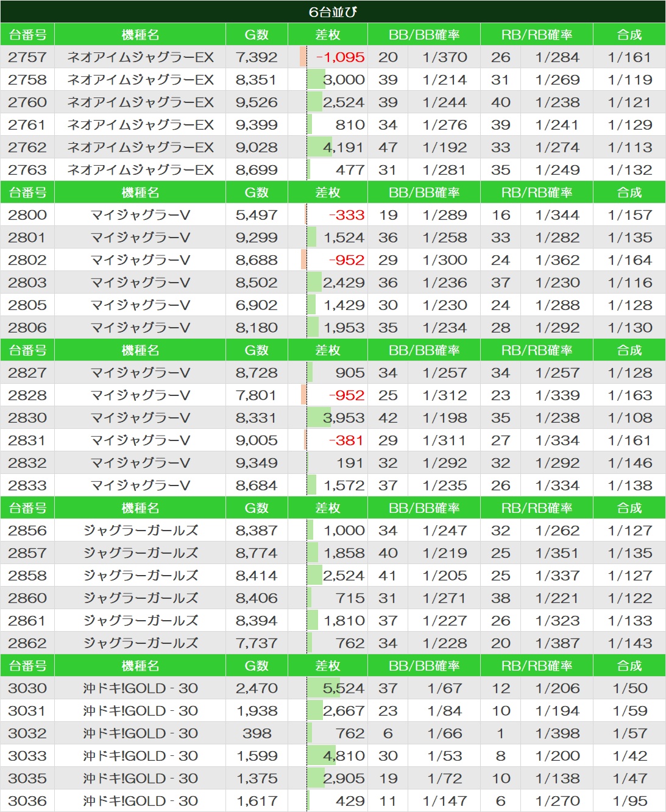The height and width of the screenshot is (812, 666).
Task: Click combined rate 1/113
Action: [630, 147]
